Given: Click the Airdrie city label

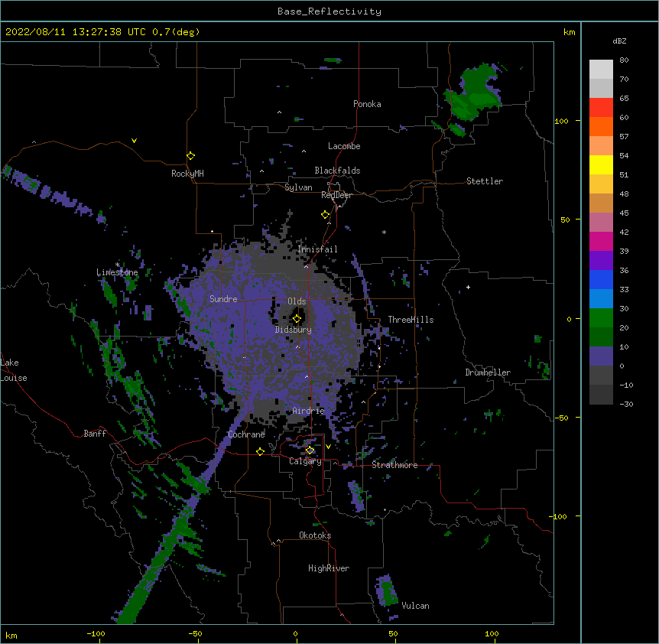Looking at the screenshot, I should coord(309,411).
